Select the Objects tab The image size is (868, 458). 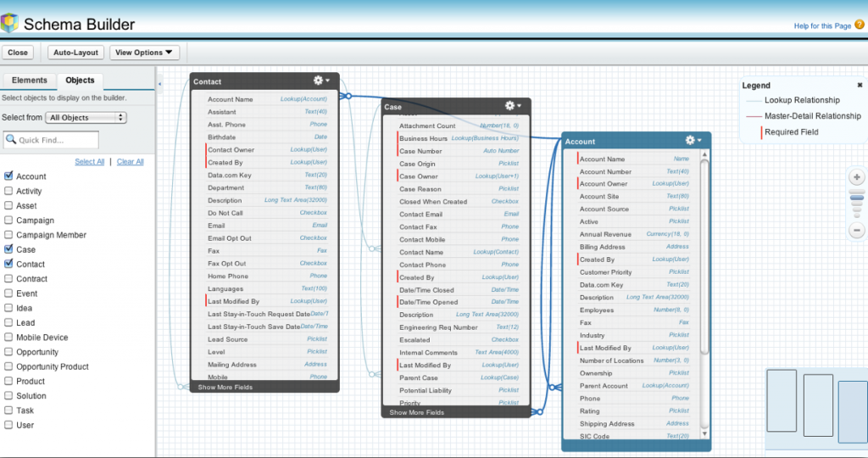tap(80, 81)
